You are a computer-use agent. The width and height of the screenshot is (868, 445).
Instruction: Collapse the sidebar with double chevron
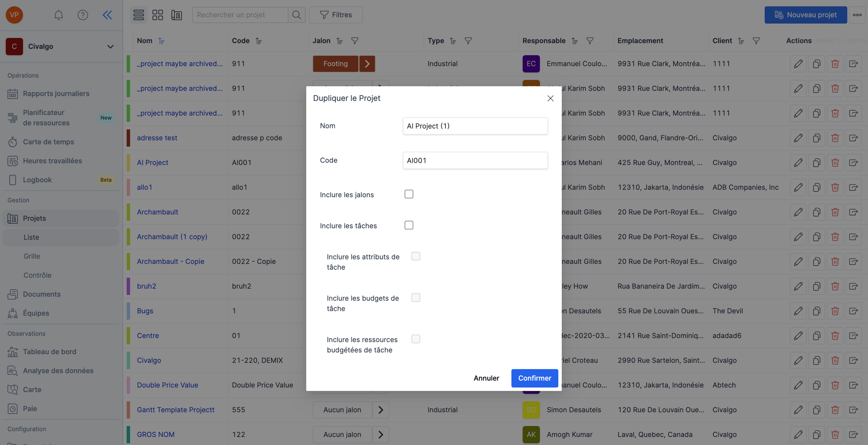coord(107,15)
